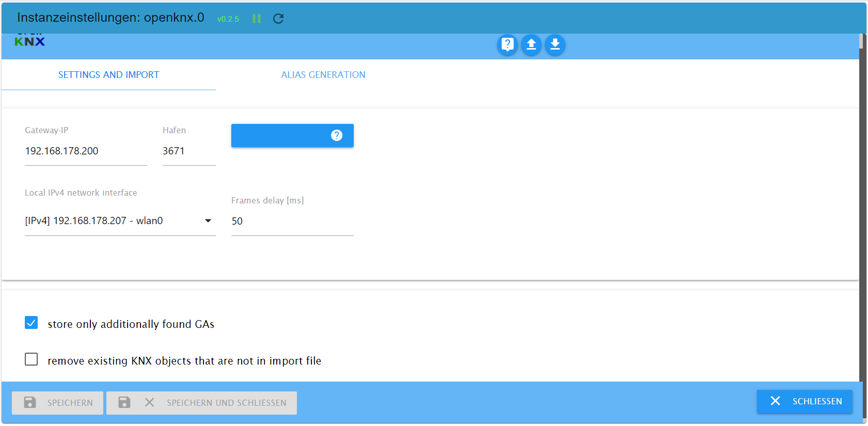868x426 pixels.
Task: Edit the Hafen port field
Action: 189,151
